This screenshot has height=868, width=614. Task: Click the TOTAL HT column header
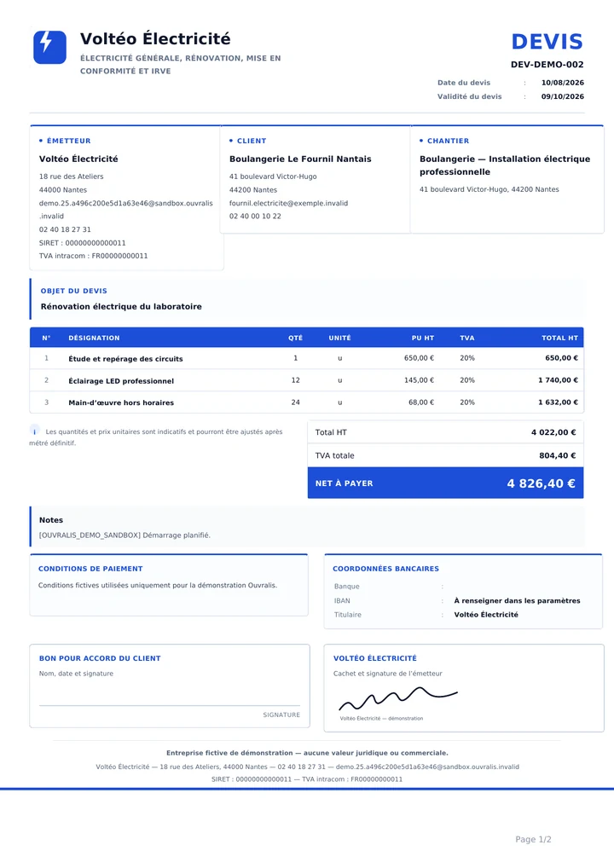point(559,338)
